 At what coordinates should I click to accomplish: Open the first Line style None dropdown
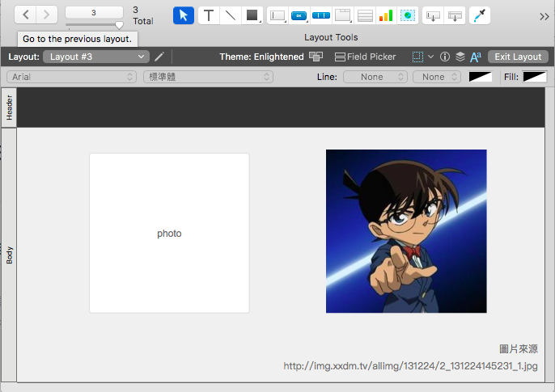coord(375,77)
